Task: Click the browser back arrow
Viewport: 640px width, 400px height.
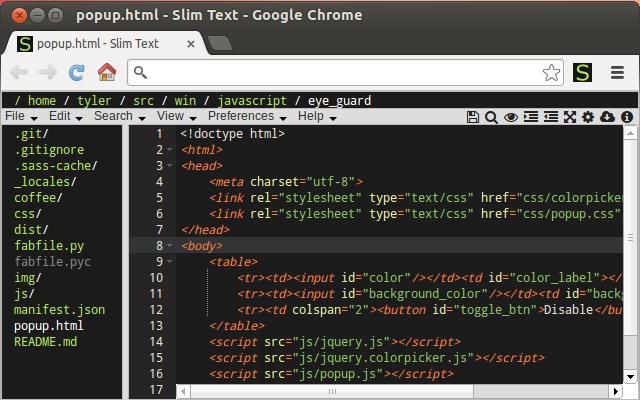Action: click(x=19, y=73)
